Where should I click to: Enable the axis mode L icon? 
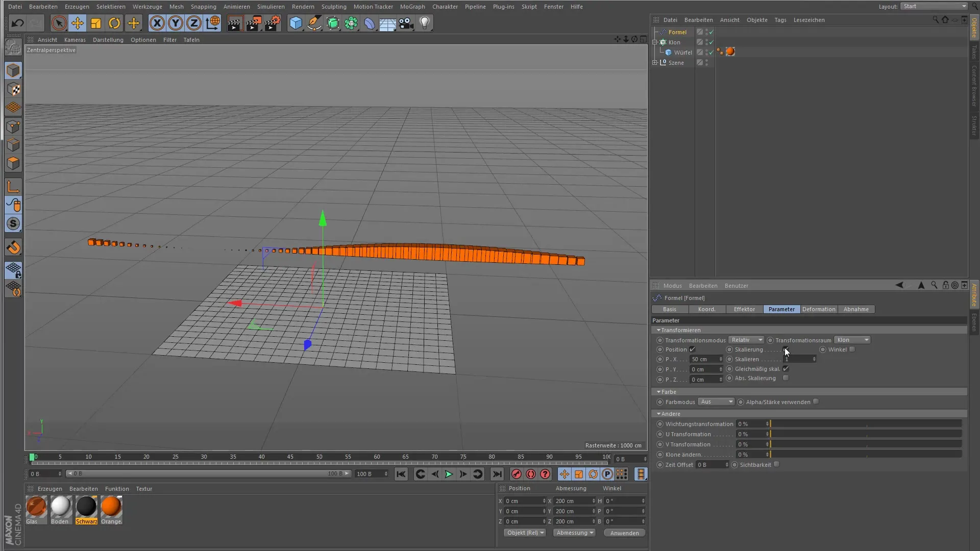pyautogui.click(x=14, y=187)
